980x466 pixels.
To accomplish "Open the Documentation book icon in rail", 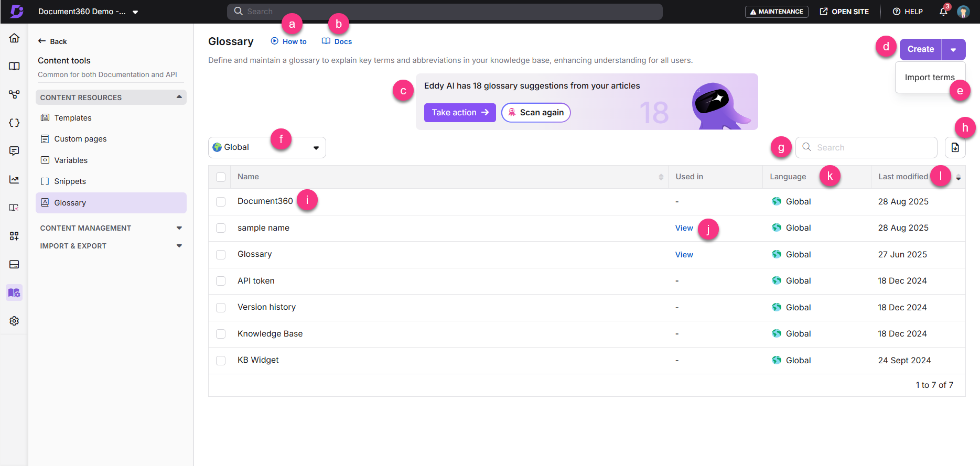I will (x=14, y=66).
